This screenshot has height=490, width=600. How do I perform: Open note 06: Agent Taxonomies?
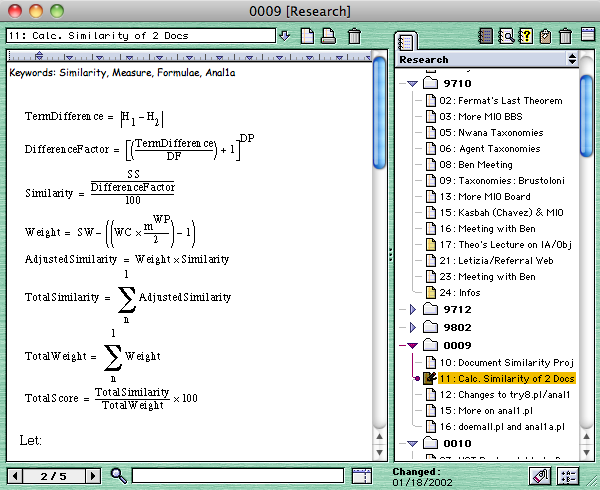490,149
